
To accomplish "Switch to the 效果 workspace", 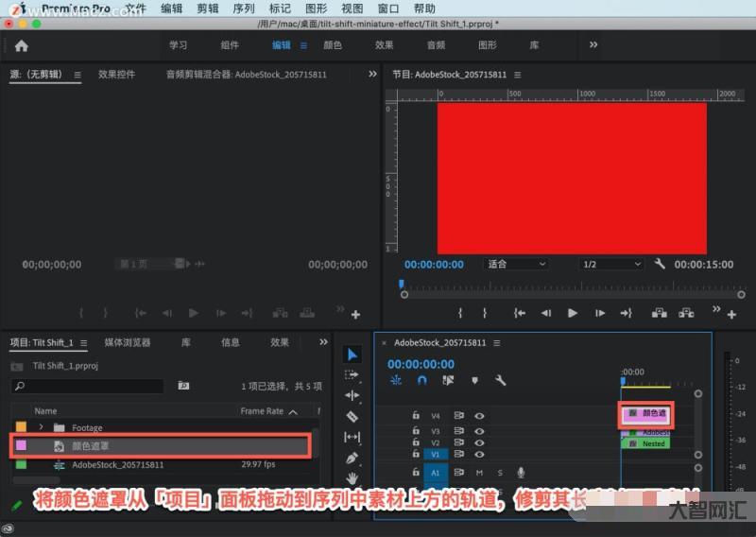I will click(384, 45).
